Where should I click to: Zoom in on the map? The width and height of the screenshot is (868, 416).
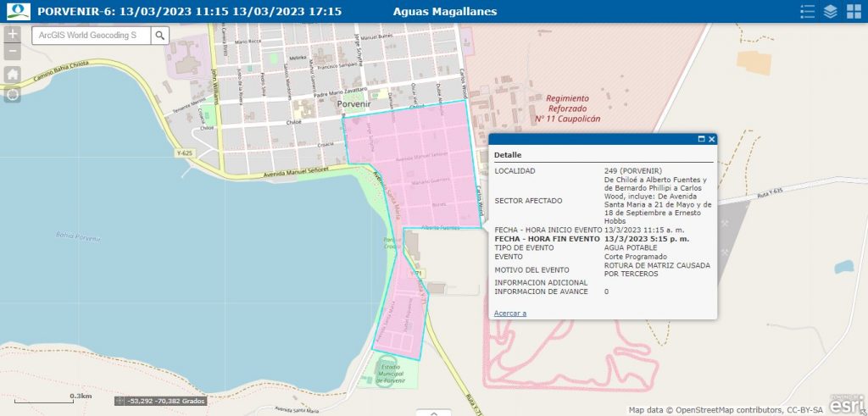(13, 35)
